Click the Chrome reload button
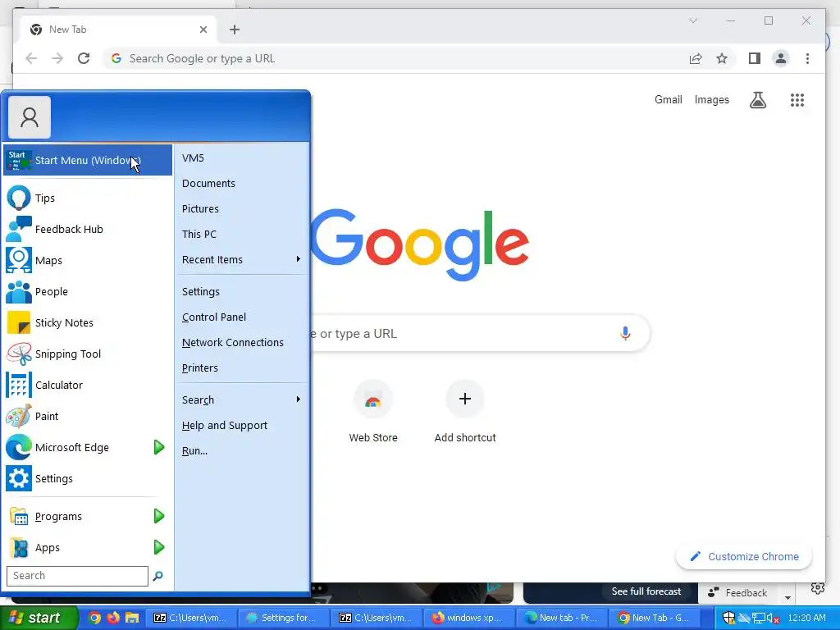Screen dimensions: 840x630 [84, 58]
